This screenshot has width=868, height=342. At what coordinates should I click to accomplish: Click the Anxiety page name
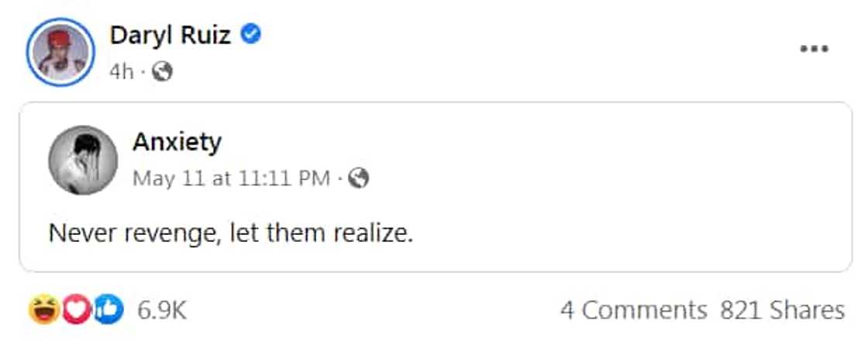[x=177, y=142]
